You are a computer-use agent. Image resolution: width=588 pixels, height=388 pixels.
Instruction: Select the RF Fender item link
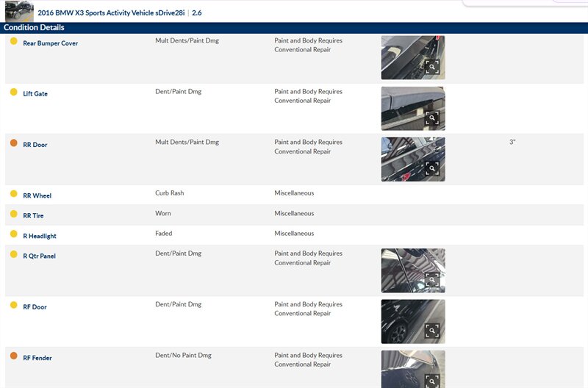click(37, 358)
